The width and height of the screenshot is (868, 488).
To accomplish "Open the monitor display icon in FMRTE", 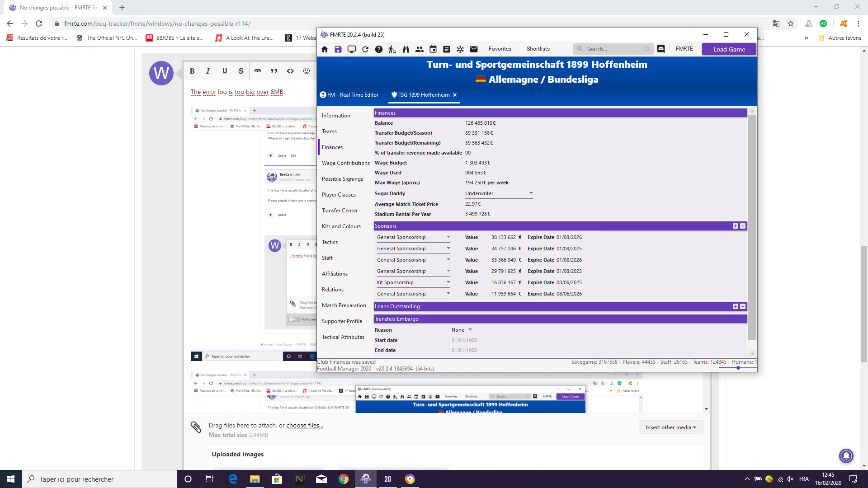I will pyautogui.click(x=352, y=49).
